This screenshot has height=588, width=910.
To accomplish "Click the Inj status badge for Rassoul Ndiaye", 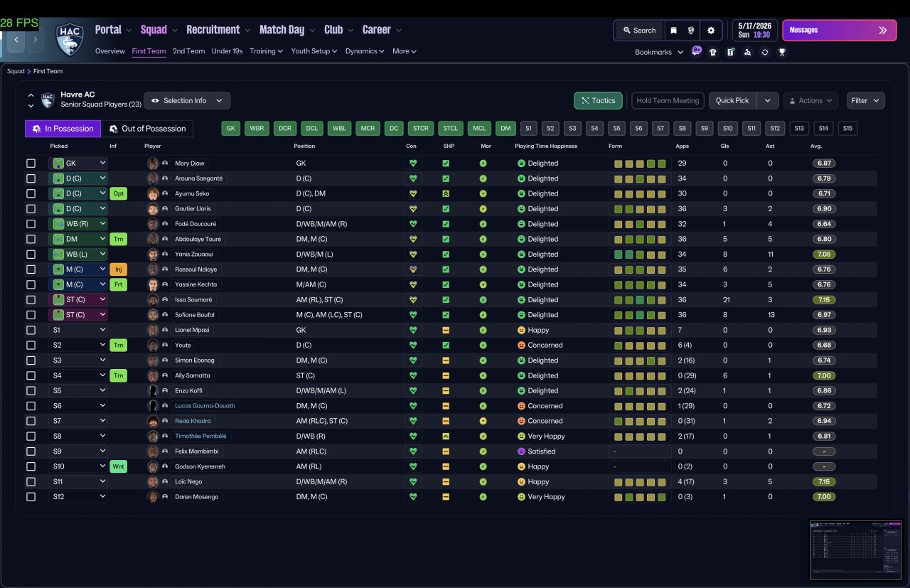I will (118, 269).
